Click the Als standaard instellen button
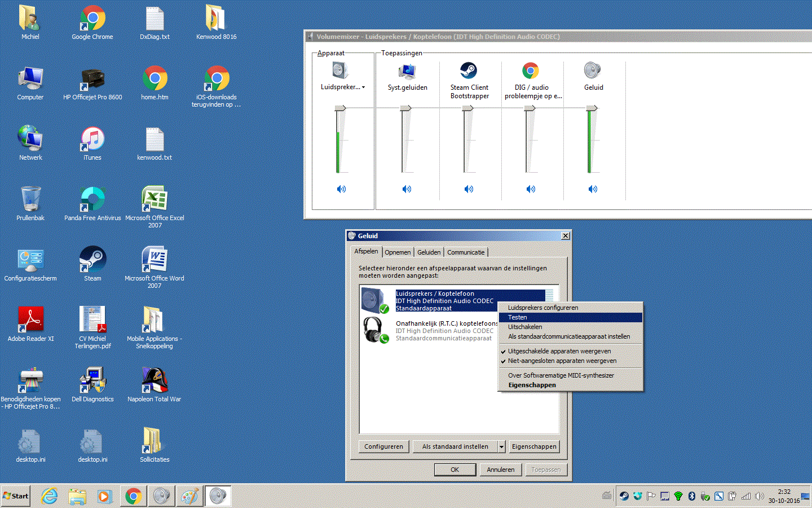812x508 pixels. [455, 446]
